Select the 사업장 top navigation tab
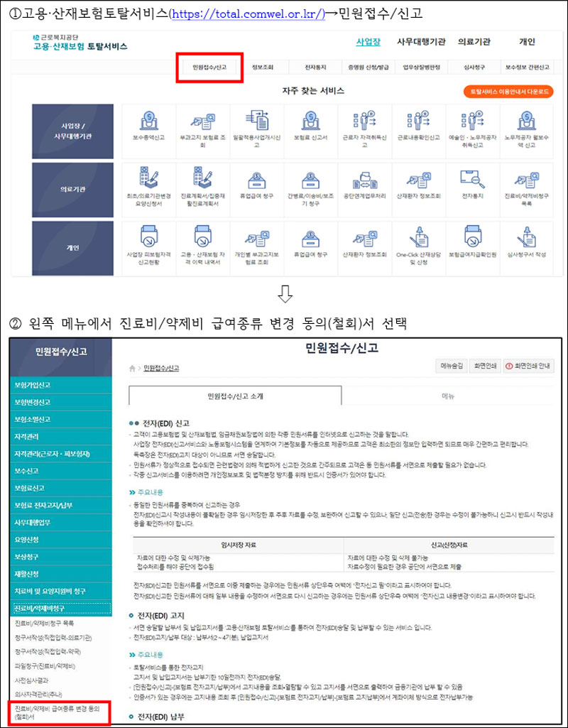The image size is (568, 728). click(x=368, y=42)
